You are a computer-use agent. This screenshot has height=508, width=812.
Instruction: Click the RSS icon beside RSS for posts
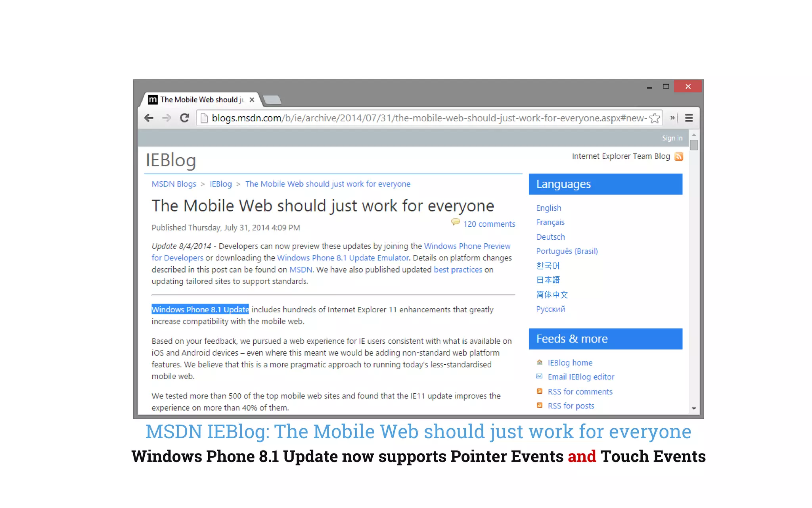point(540,405)
